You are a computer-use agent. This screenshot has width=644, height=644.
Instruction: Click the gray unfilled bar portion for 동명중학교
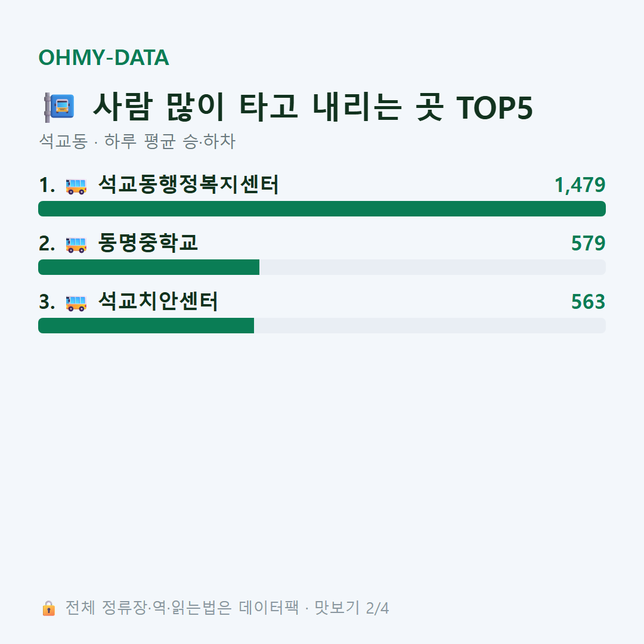432,267
